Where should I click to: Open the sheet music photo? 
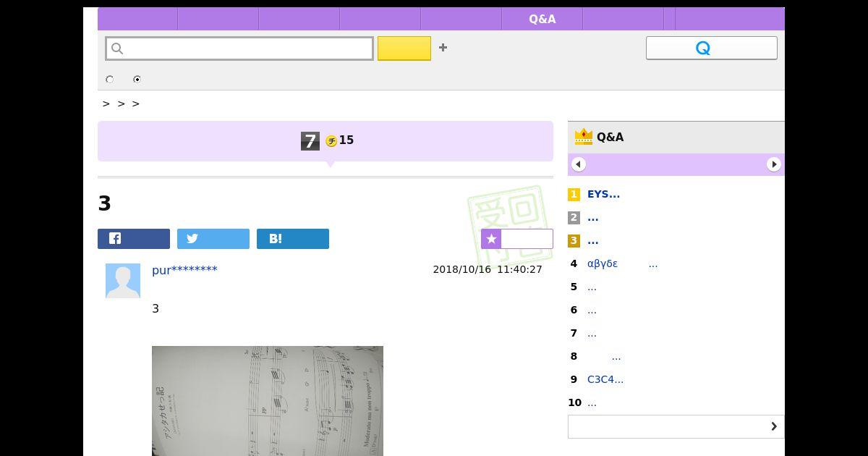268,401
